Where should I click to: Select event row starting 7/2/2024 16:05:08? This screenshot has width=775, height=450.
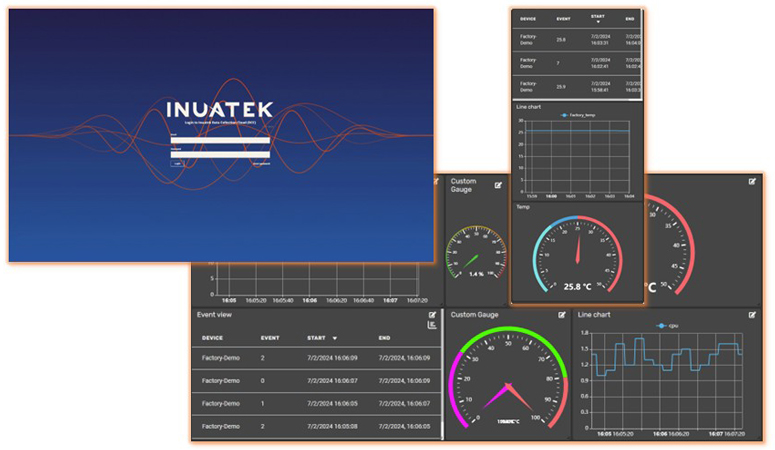[x=316, y=426]
